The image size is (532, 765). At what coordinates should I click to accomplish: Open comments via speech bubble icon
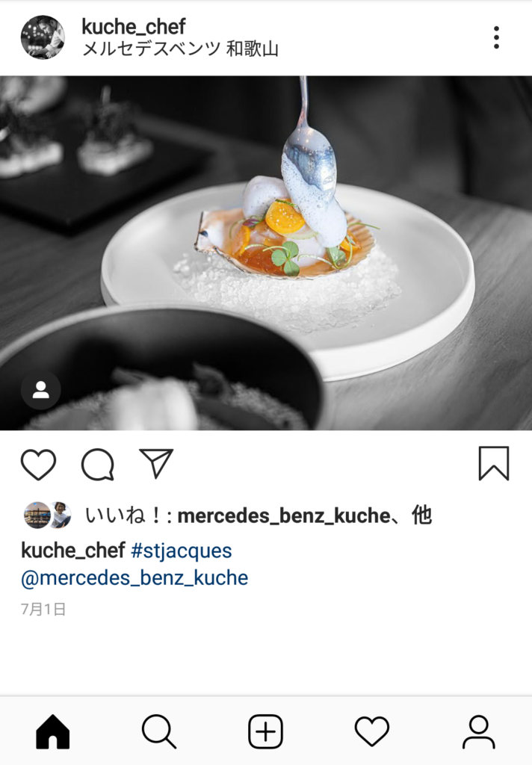tap(98, 464)
